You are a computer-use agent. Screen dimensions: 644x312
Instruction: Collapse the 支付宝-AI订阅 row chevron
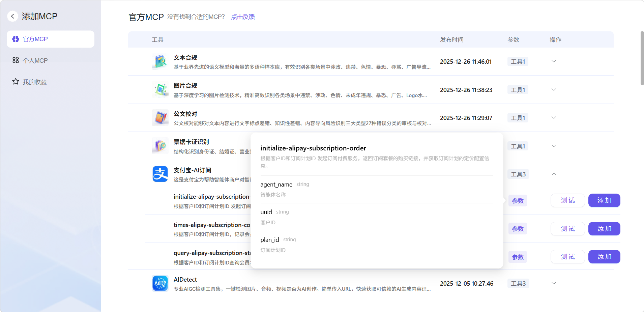coord(554,174)
